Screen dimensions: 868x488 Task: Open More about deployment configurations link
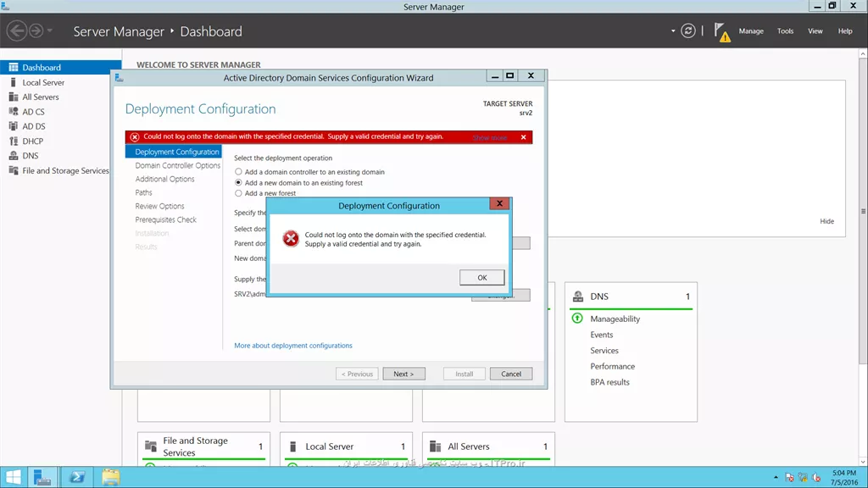coord(292,346)
